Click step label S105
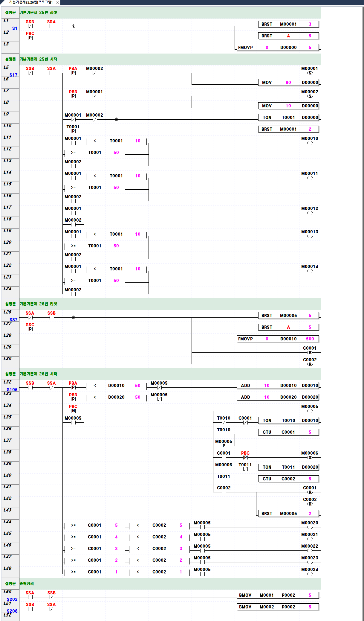Screen dimensions: 364x621 tap(12, 389)
